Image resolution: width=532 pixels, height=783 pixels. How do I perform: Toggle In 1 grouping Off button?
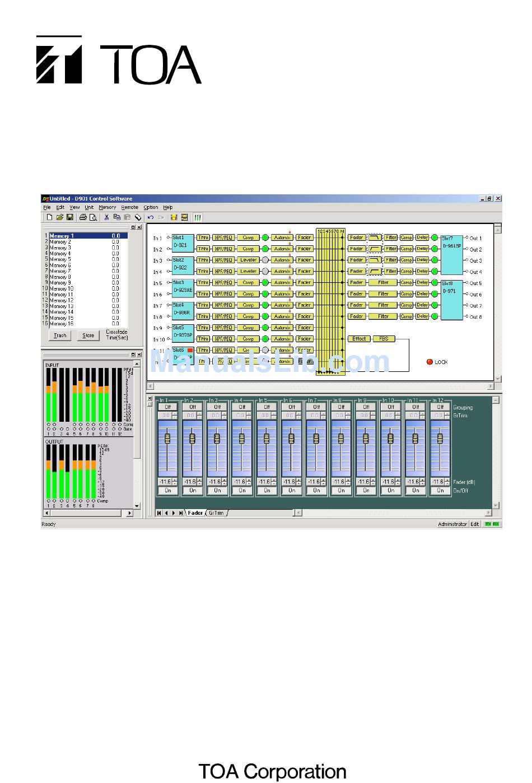tap(168, 407)
